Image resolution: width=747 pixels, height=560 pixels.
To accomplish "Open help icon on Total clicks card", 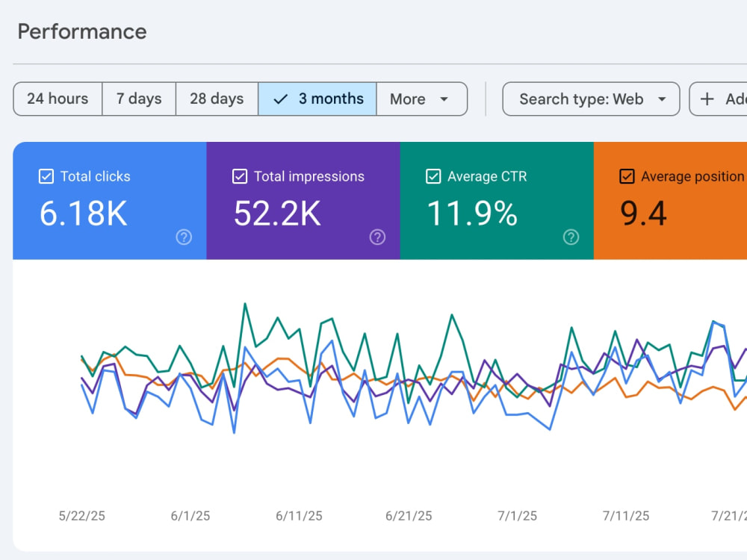I will click(184, 237).
